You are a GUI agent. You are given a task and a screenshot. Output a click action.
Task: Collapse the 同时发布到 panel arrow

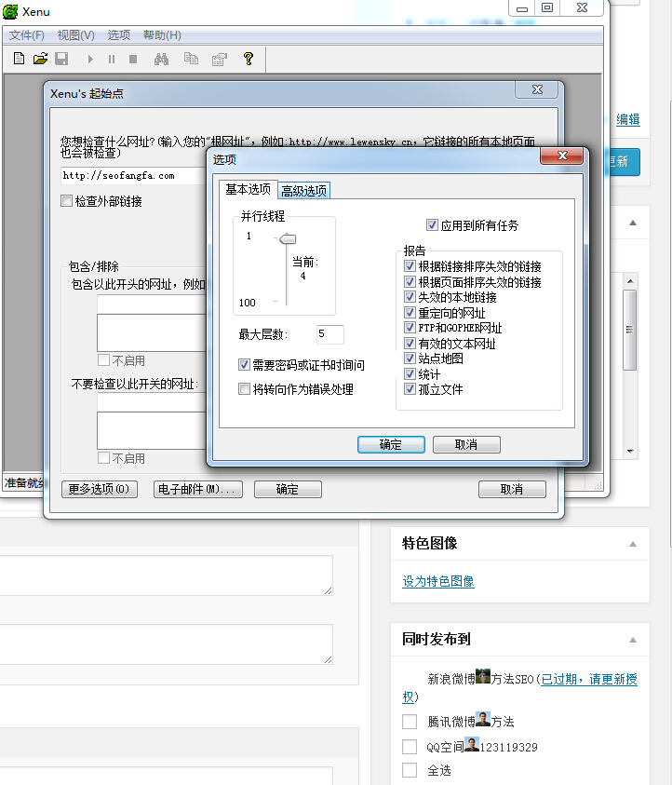coord(633,640)
